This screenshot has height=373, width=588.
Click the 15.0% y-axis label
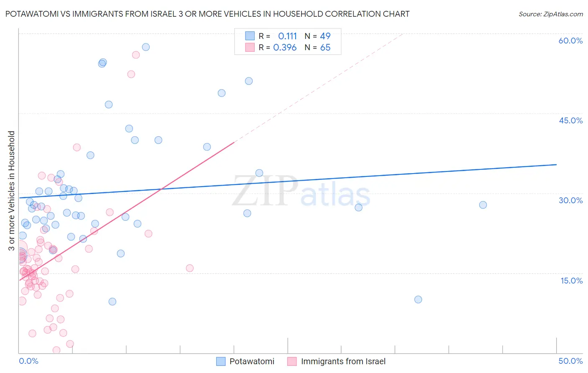(x=571, y=281)
